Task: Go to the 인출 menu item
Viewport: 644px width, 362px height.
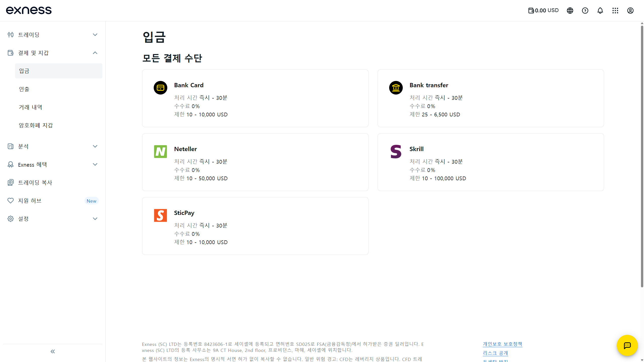Action: [59, 89]
